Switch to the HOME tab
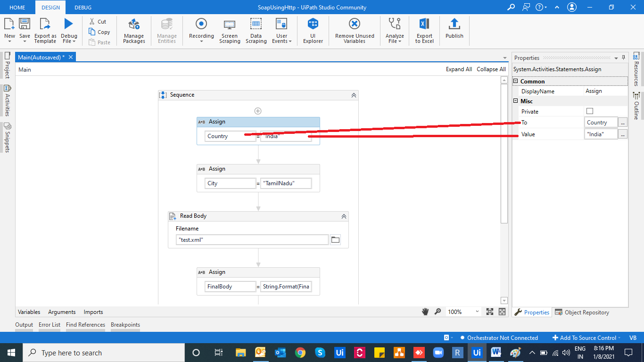Screen dimensions: 644x362 click(17, 8)
